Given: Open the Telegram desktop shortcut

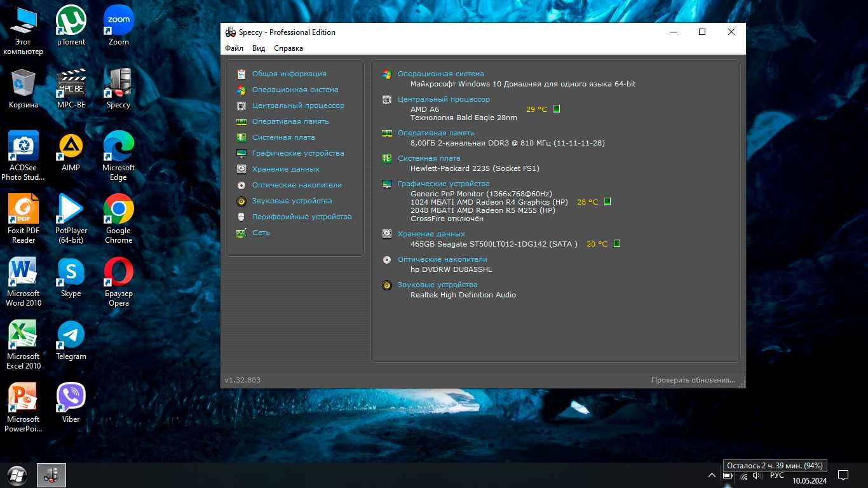Looking at the screenshot, I should pos(71,340).
